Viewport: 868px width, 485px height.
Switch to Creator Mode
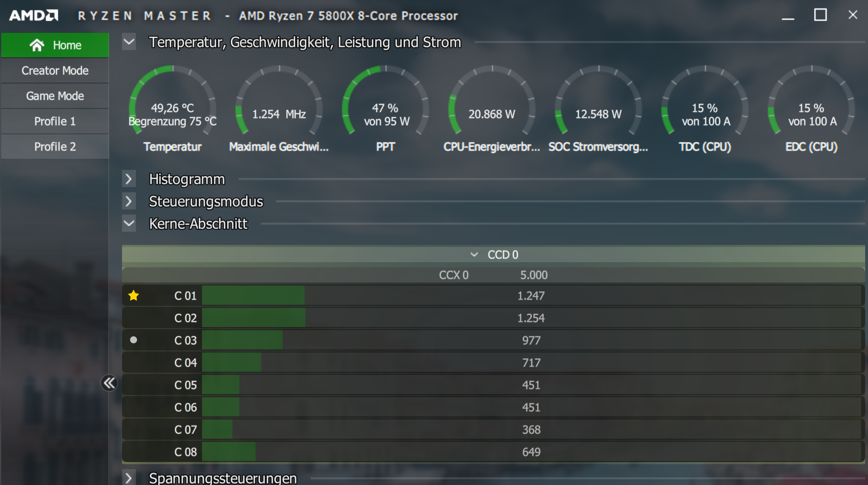pyautogui.click(x=55, y=71)
